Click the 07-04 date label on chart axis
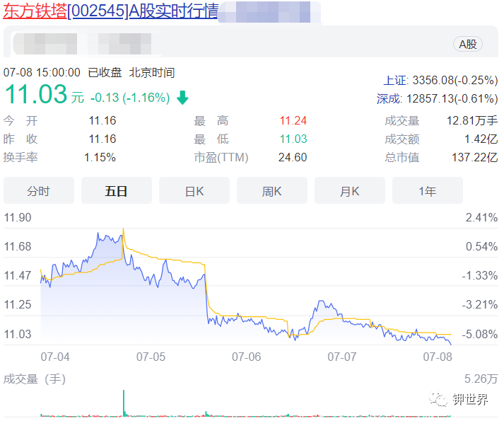504x421 pixels. (55, 357)
